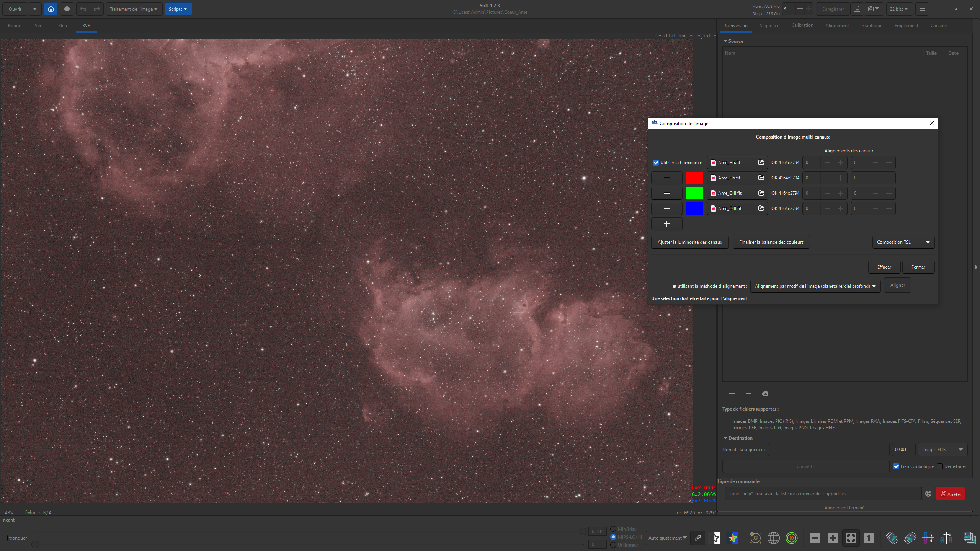
Task: Click the Effacer button
Action: [884, 267]
